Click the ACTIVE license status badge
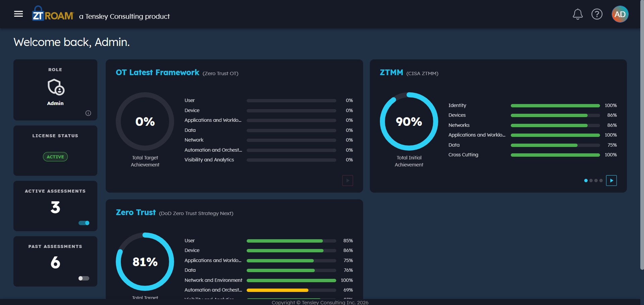 55,157
